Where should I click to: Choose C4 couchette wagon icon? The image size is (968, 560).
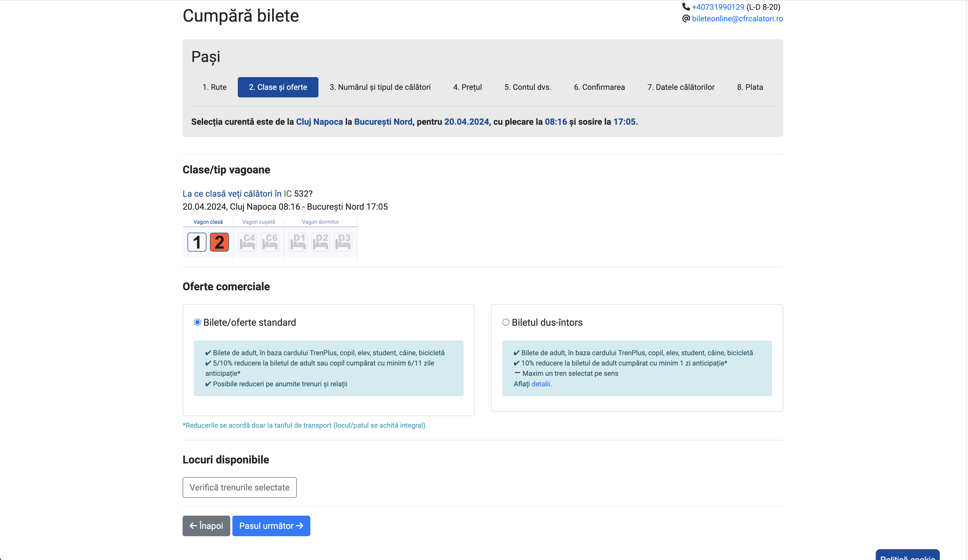tap(247, 242)
